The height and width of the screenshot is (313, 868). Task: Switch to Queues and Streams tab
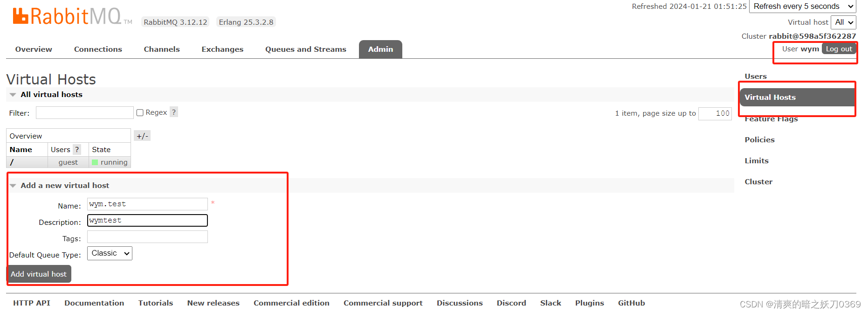point(306,49)
